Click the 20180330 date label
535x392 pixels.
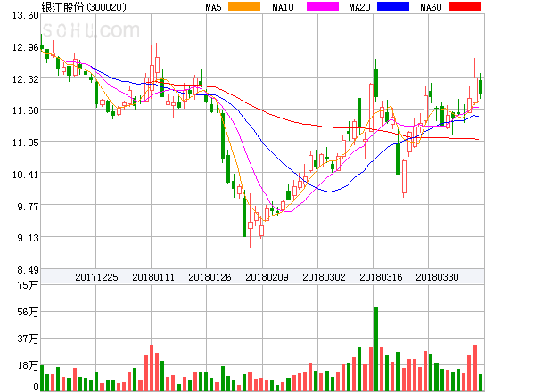tap(437, 277)
